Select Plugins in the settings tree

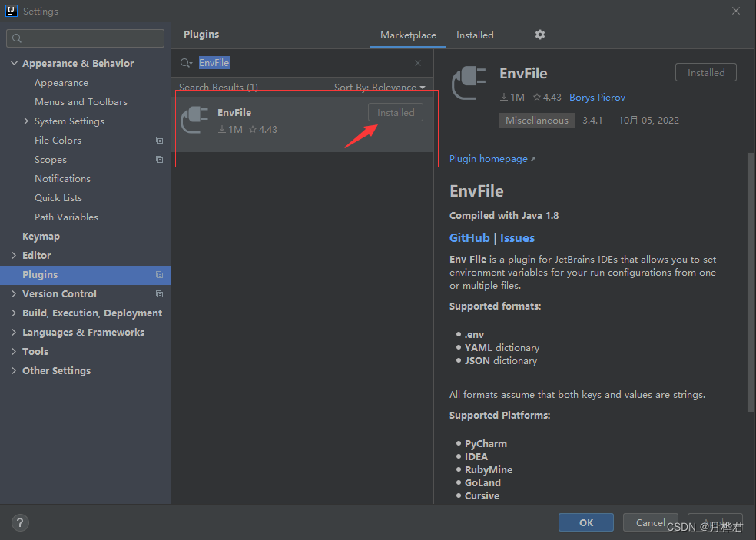(x=85, y=275)
